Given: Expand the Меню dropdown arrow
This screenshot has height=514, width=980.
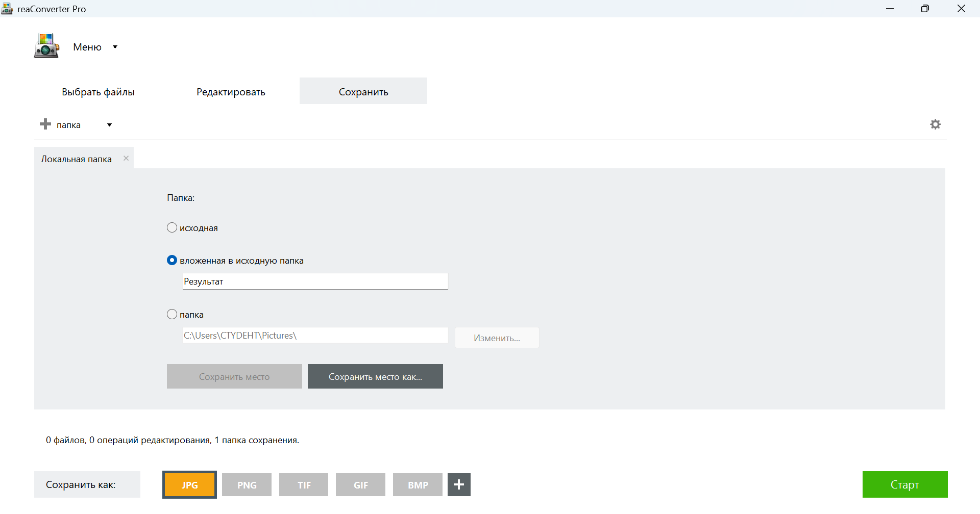Looking at the screenshot, I should [115, 47].
